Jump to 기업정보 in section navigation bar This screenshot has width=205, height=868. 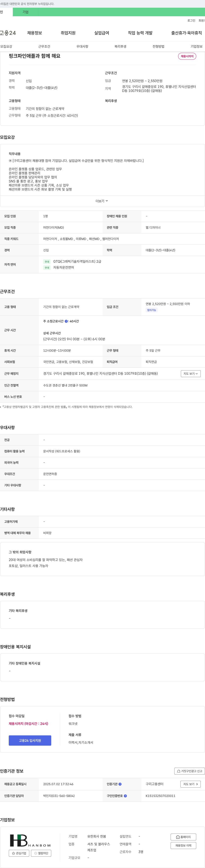[197, 46]
